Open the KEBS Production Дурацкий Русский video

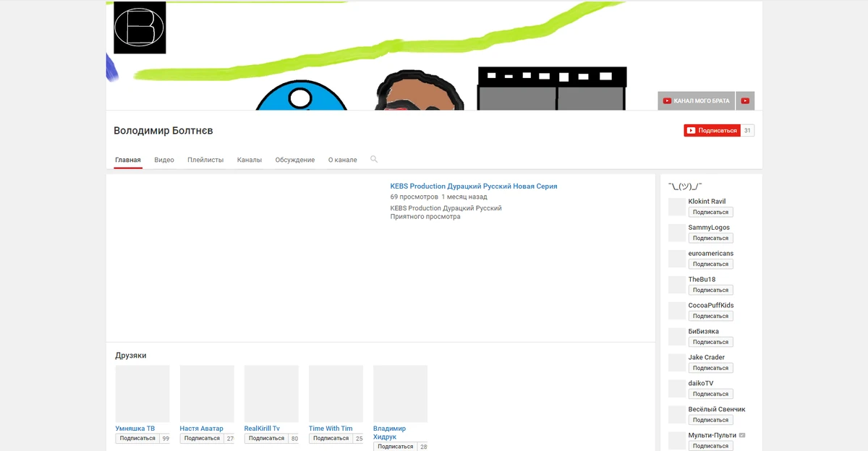(x=474, y=186)
